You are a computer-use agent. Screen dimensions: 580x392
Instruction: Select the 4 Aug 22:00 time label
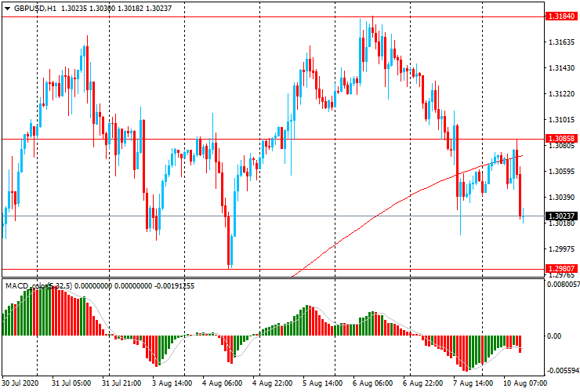coord(273,383)
